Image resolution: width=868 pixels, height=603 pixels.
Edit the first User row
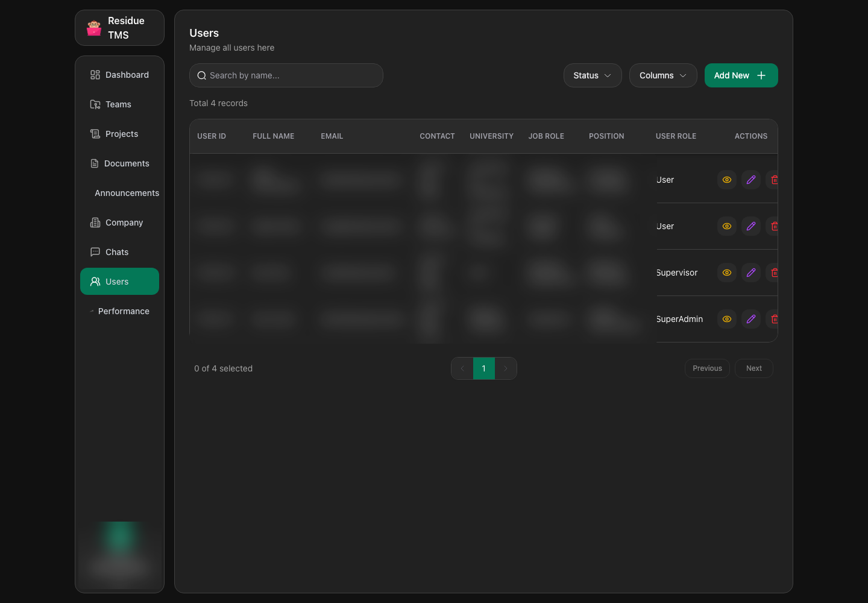751,180
